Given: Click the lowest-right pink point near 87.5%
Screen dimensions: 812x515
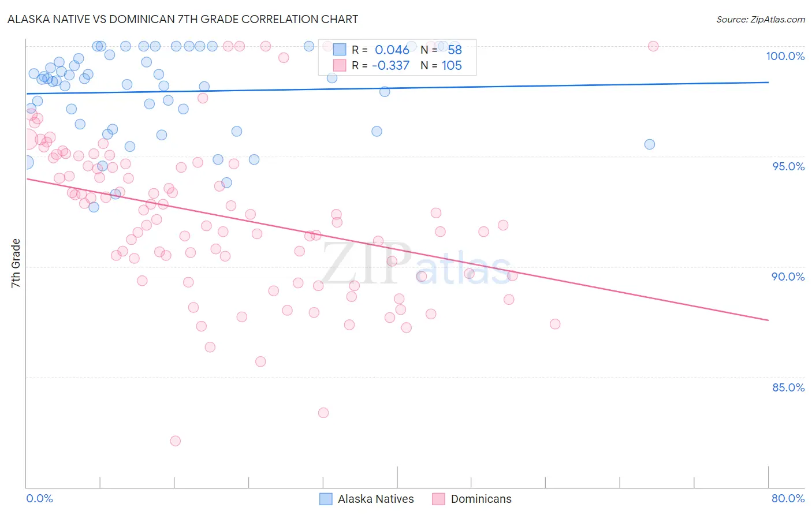Looking at the screenshot, I should coord(555,324).
